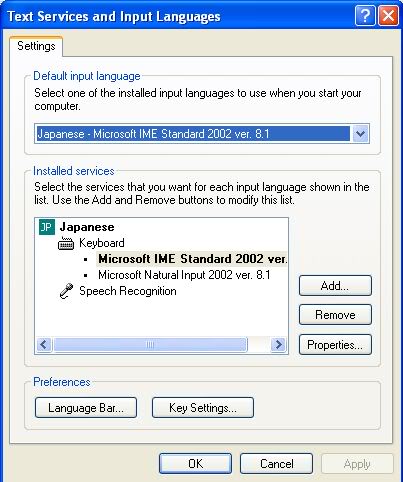Close the Text Services dialog
The width and height of the screenshot is (403, 482).
[x=388, y=15]
